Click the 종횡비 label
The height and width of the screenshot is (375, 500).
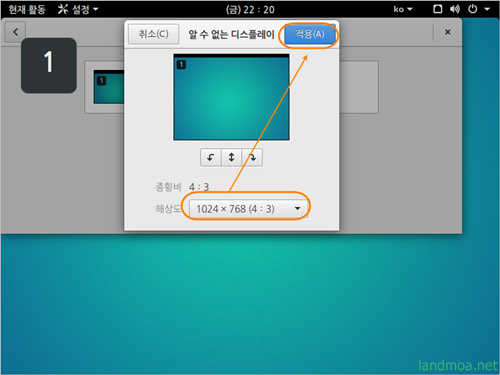(x=168, y=187)
